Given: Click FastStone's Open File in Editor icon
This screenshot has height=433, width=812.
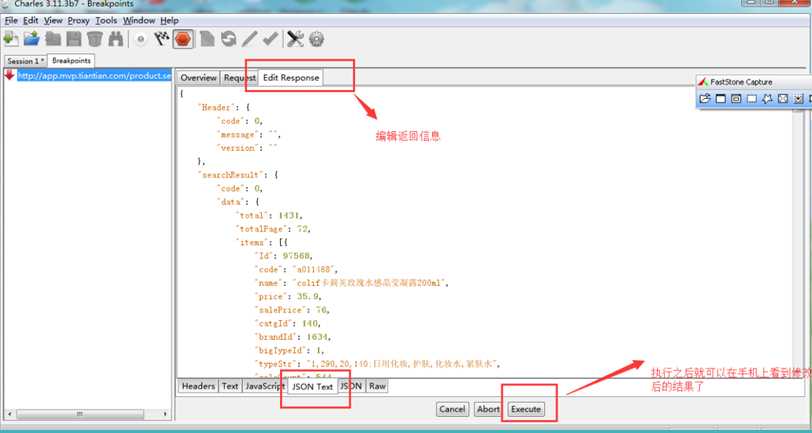Looking at the screenshot, I should [x=705, y=98].
